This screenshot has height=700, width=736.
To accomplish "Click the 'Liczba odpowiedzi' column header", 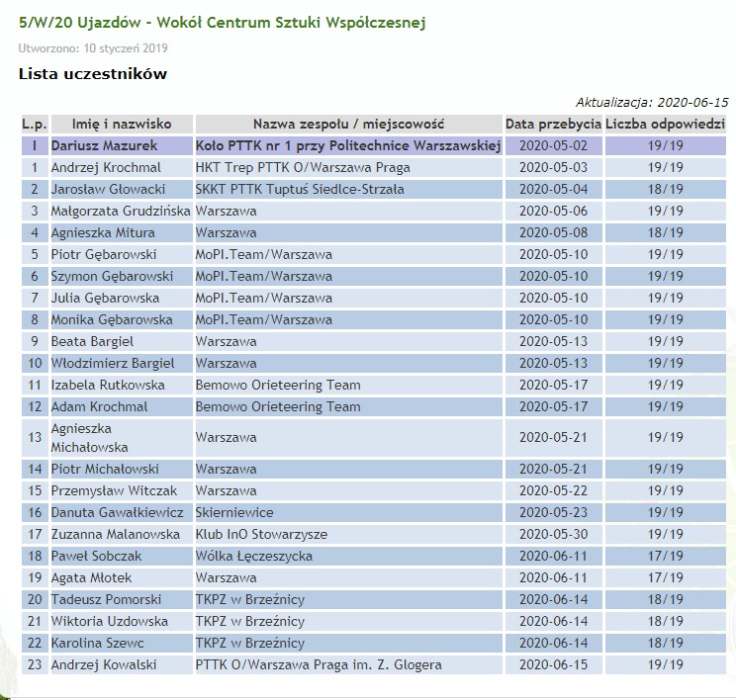I will pyautogui.click(x=665, y=124).
